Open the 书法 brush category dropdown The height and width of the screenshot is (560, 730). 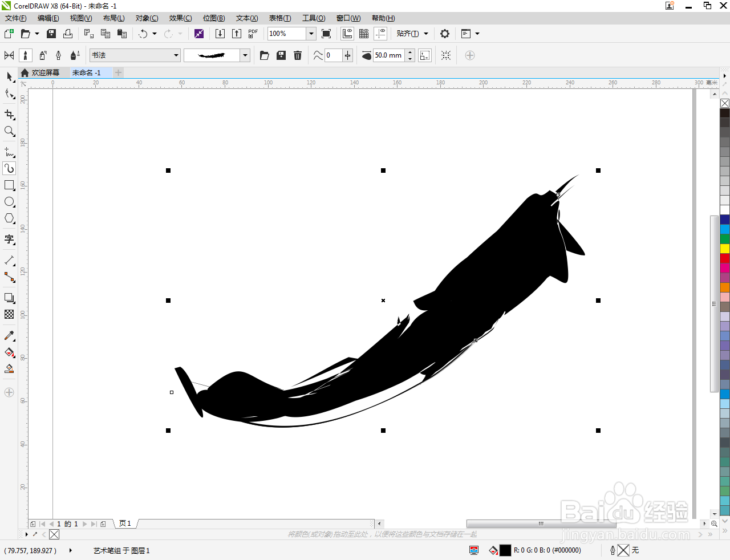pyautogui.click(x=176, y=55)
